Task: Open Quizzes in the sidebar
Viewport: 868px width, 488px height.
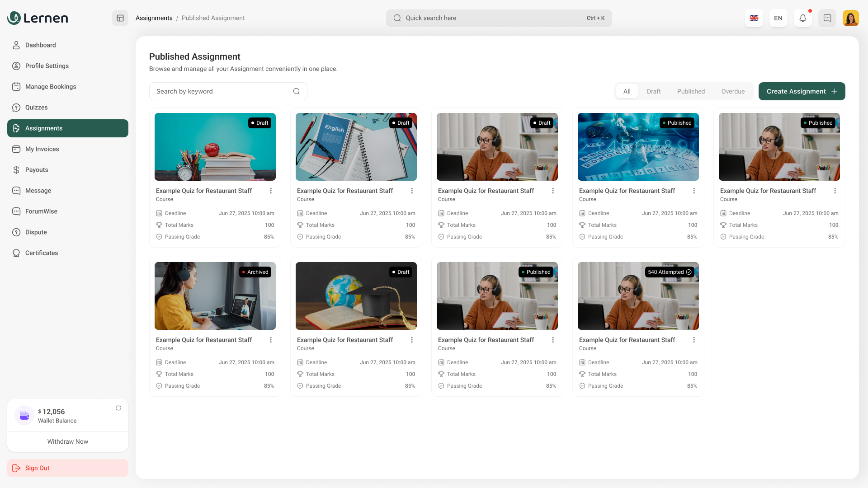Action: (x=36, y=108)
